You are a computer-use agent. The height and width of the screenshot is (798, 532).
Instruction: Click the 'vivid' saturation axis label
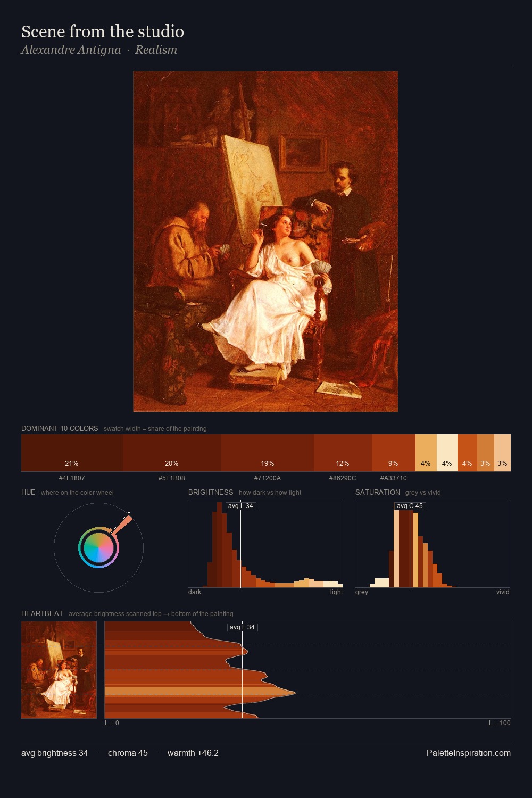coord(503,592)
